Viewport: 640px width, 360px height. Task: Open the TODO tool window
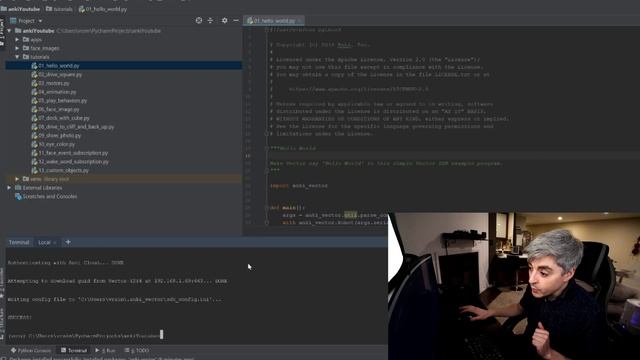click(137, 350)
